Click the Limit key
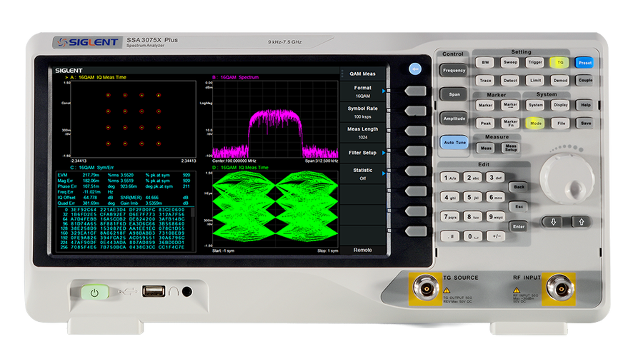643x364 pixels. pyautogui.click(x=535, y=80)
